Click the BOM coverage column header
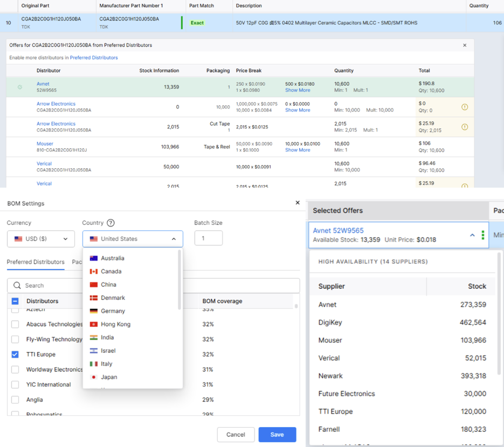 point(222,301)
